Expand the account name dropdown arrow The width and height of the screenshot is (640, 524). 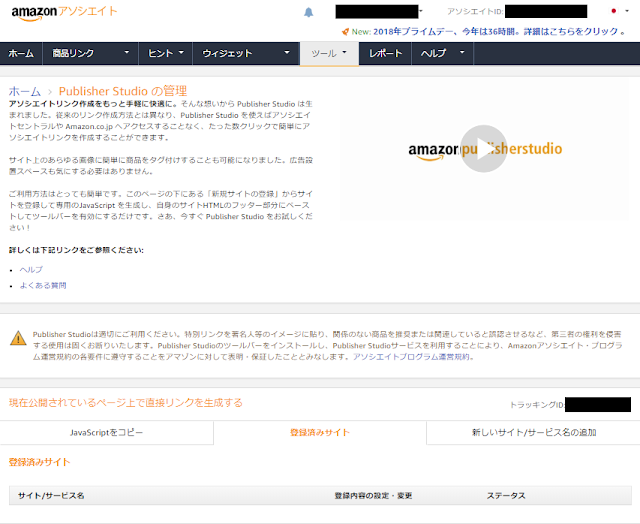[421, 11]
